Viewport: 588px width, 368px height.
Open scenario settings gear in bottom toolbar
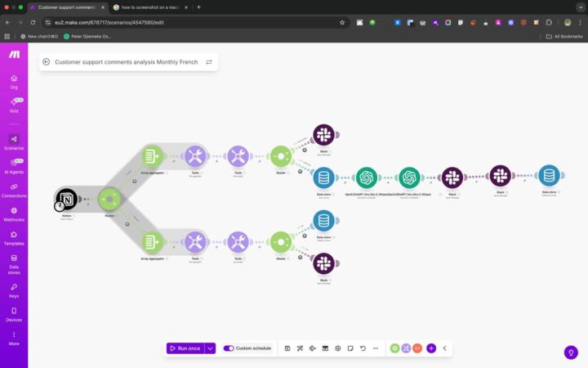point(338,348)
